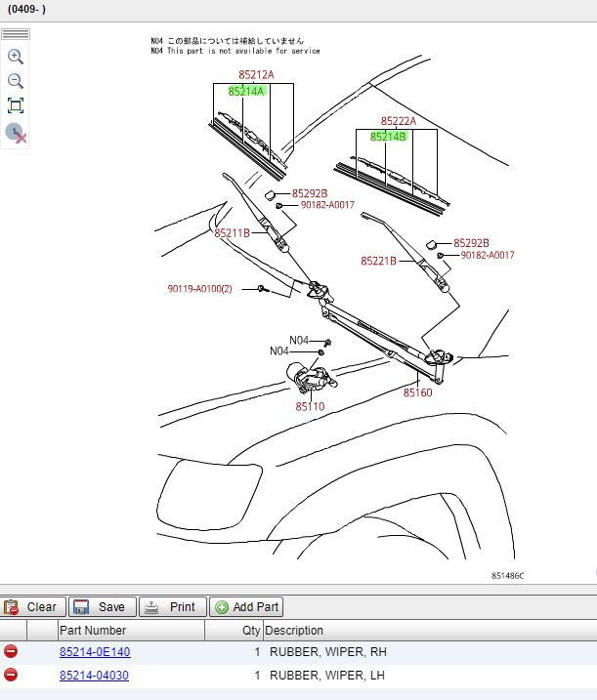Select callout 85160 wiper link
The image size is (597, 700).
[418, 392]
